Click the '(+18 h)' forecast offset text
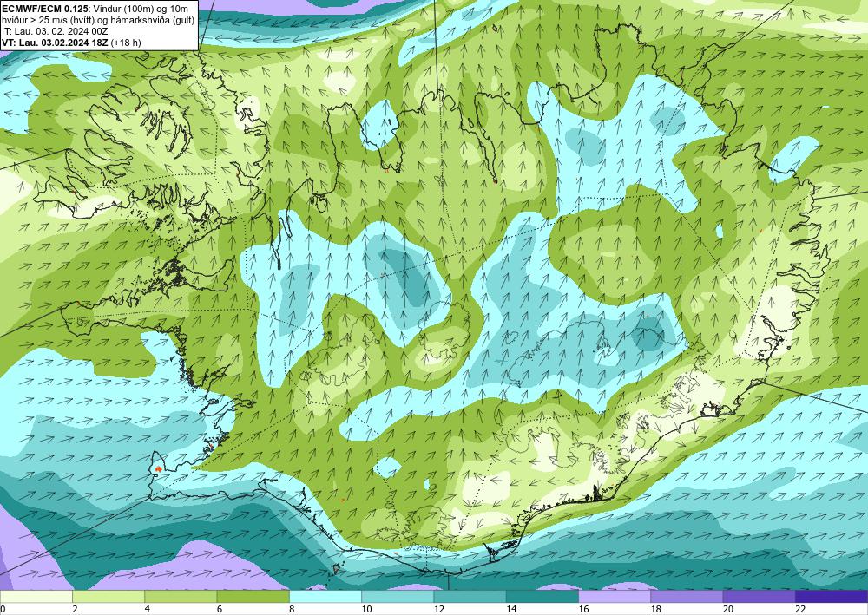 click(x=126, y=43)
